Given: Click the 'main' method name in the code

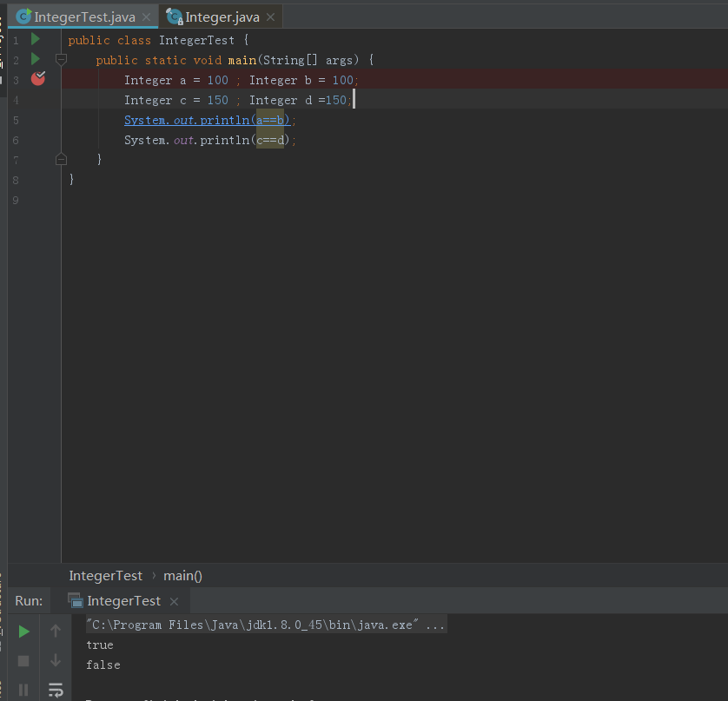Looking at the screenshot, I should click(x=242, y=60).
